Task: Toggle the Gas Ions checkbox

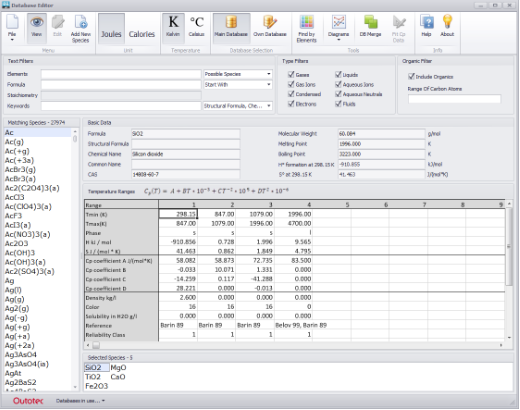Action: [291, 84]
